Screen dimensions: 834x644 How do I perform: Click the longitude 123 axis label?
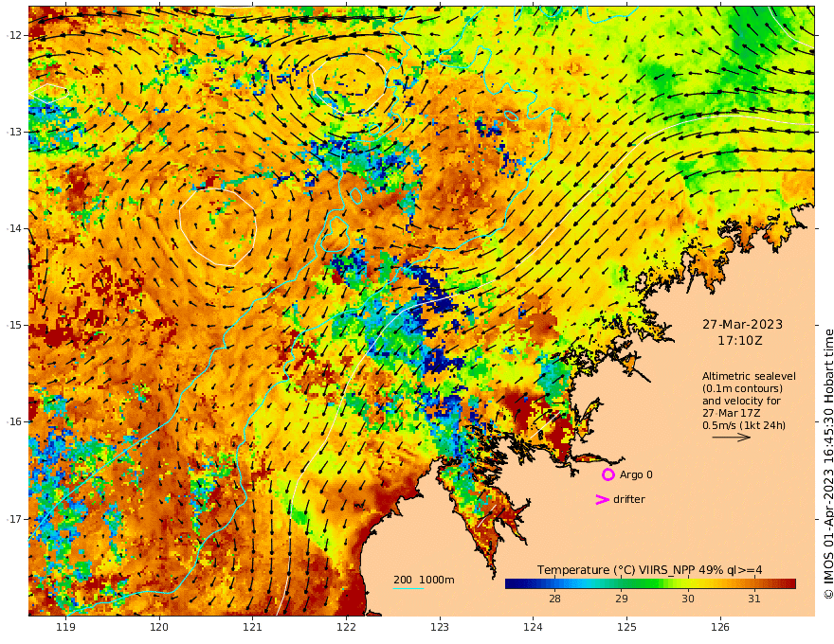point(440,627)
